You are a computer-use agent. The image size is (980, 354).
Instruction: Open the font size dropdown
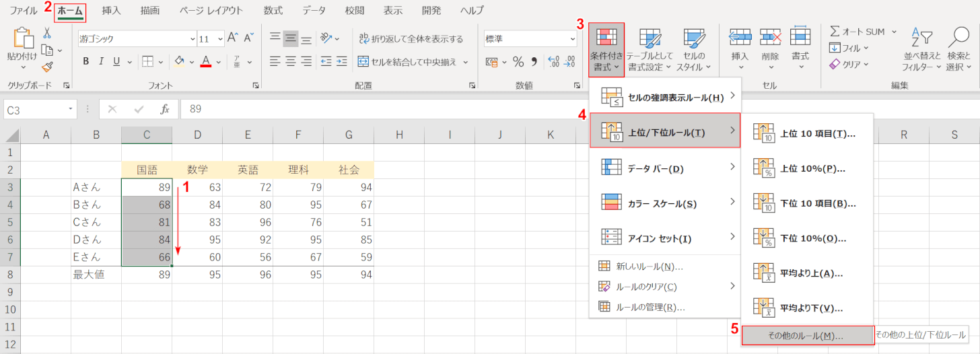221,38
